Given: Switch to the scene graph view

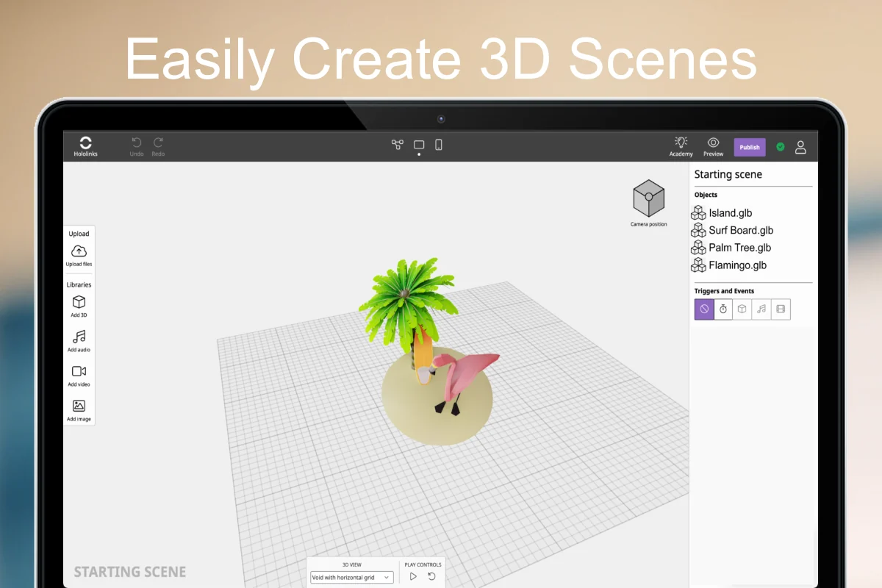Looking at the screenshot, I should (x=398, y=145).
